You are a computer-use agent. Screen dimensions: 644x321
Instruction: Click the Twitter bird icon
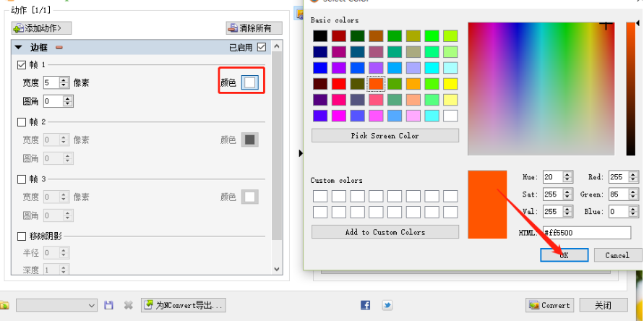[x=387, y=305]
